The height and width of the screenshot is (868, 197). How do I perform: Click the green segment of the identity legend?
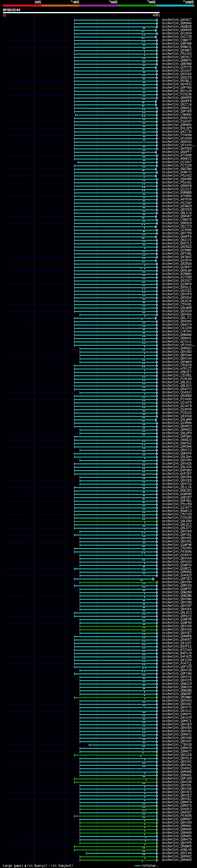[137, 6]
